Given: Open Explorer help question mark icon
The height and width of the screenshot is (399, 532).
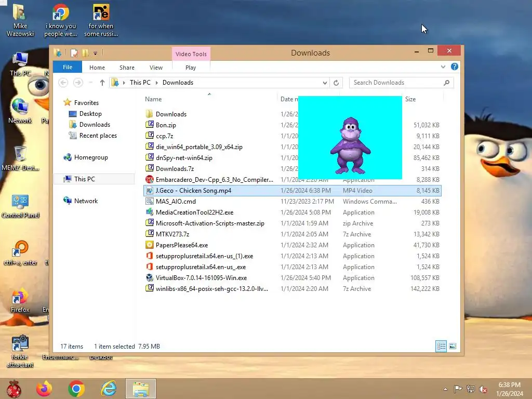Looking at the screenshot, I should pos(455,66).
